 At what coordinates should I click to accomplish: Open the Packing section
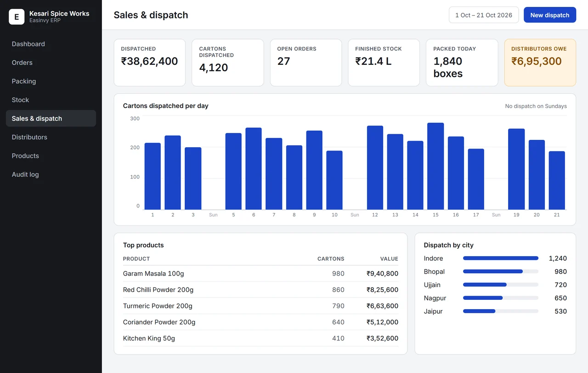click(51, 81)
